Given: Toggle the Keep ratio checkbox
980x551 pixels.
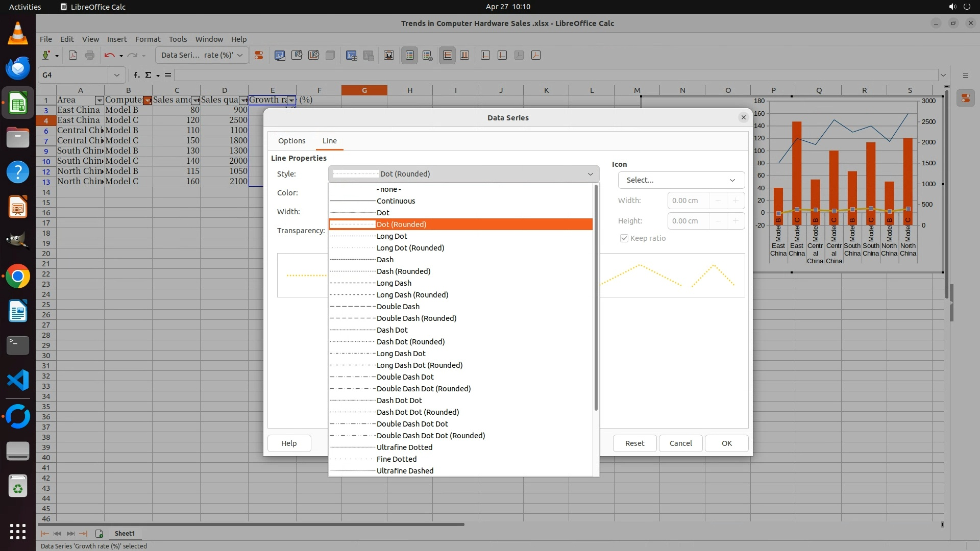Looking at the screenshot, I should pyautogui.click(x=624, y=238).
